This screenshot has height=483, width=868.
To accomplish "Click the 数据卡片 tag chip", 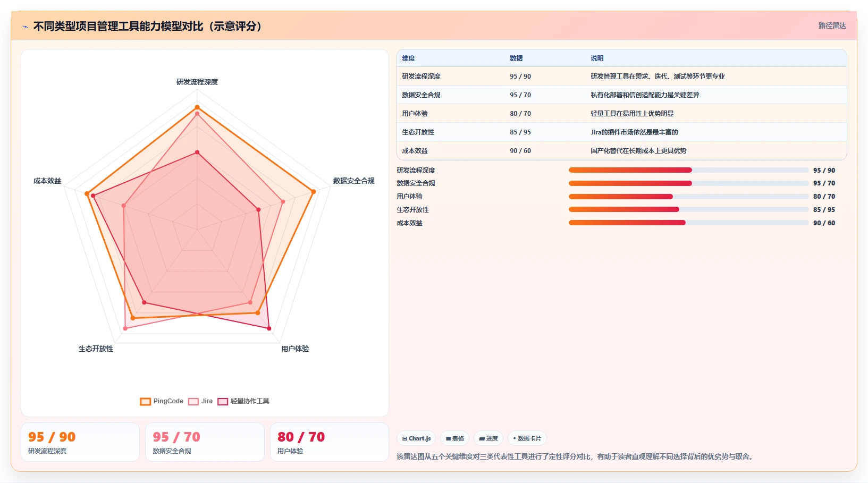I will point(527,438).
